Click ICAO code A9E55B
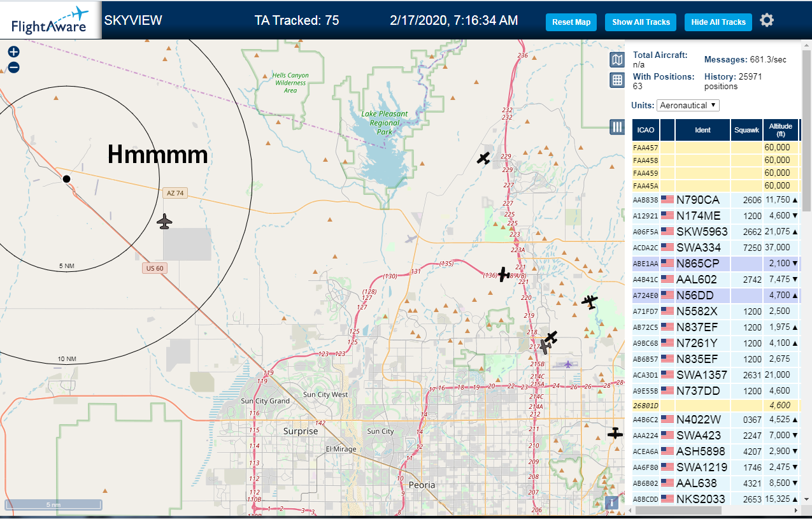The image size is (812, 519). click(x=645, y=391)
